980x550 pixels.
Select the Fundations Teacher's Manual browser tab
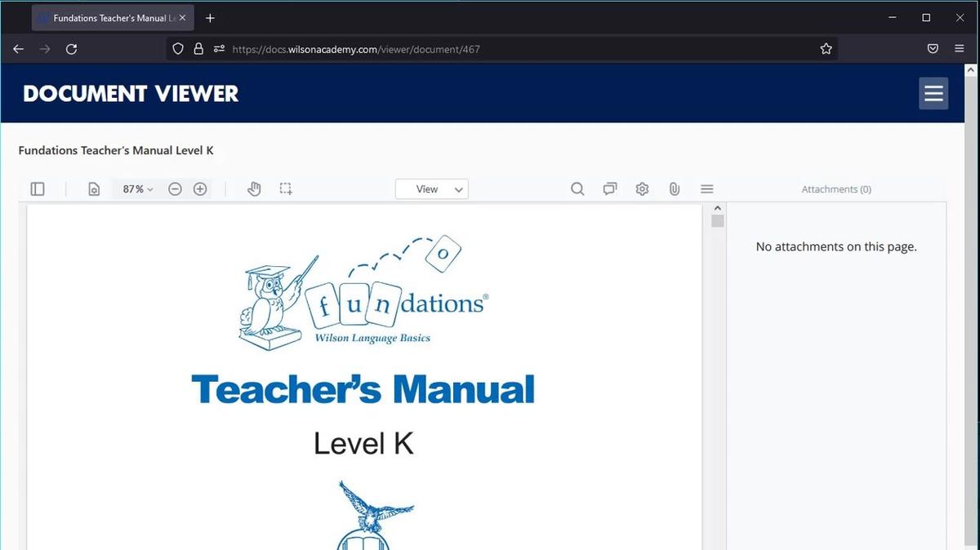tap(112, 18)
